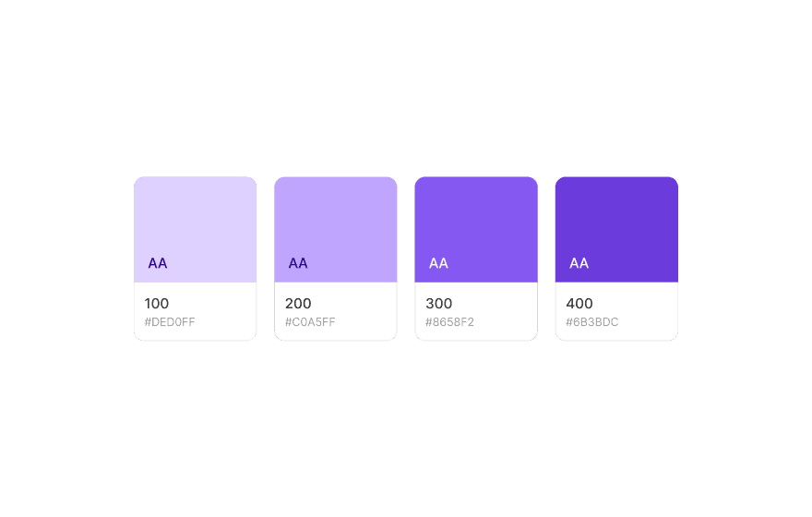The image size is (812, 517).
Task: Click the #8658F2 hex code text
Action: click(x=450, y=322)
